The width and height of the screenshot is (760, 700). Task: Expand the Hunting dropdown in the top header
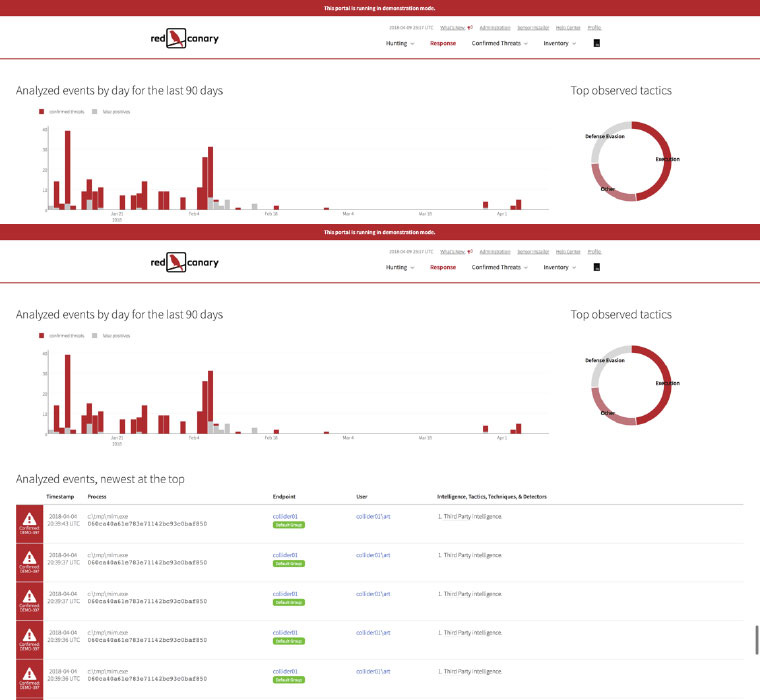[400, 44]
